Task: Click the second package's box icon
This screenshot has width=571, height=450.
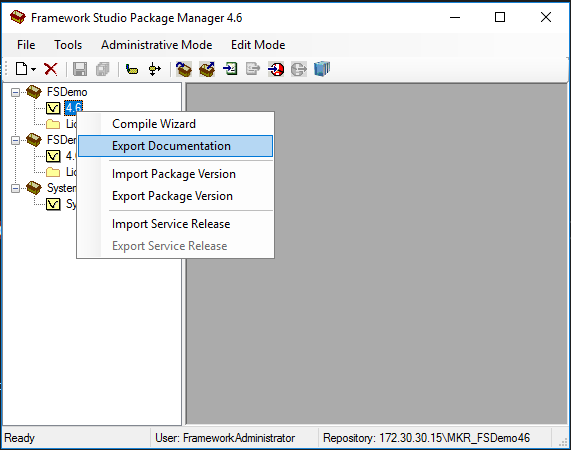Action: click(34, 140)
